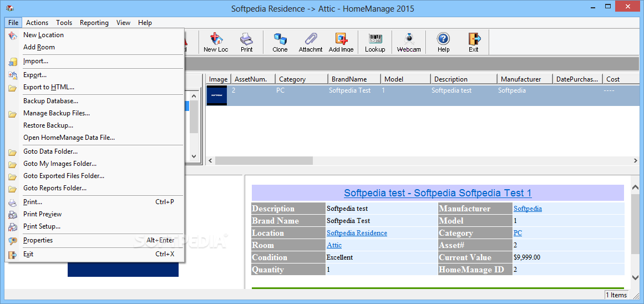Select Goto My Images Folder...
Screen dimensions: 644x304
coord(95,164)
